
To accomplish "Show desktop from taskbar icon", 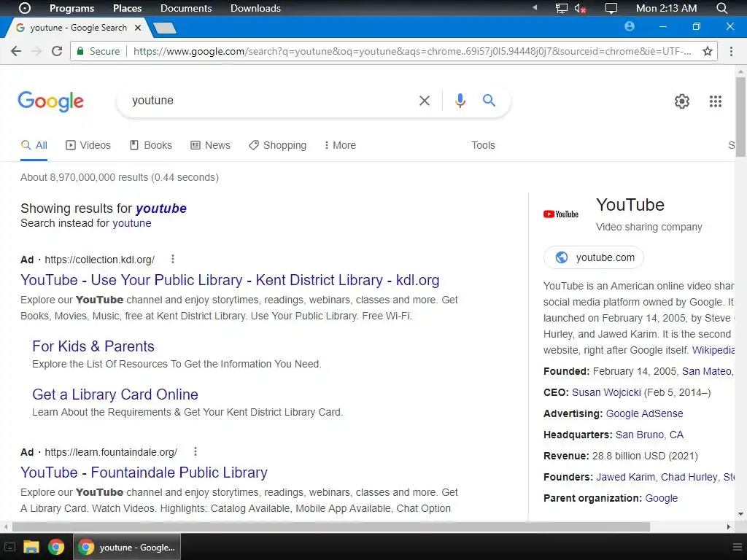I will [x=9, y=547].
